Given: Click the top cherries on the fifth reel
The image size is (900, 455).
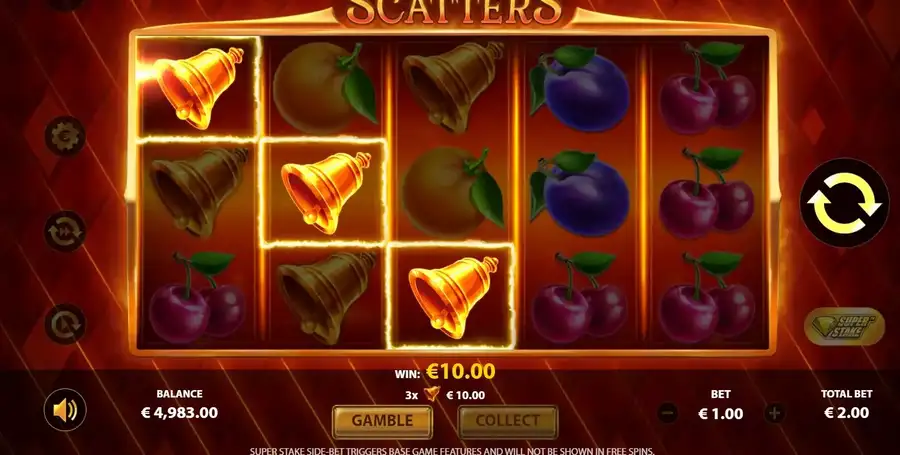Looking at the screenshot, I should [x=707, y=88].
